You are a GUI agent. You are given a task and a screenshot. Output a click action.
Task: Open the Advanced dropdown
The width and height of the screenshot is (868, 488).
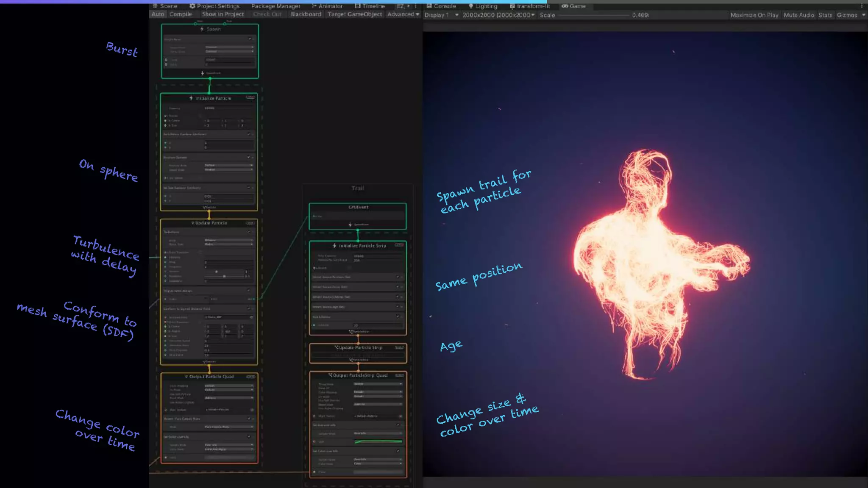[403, 14]
